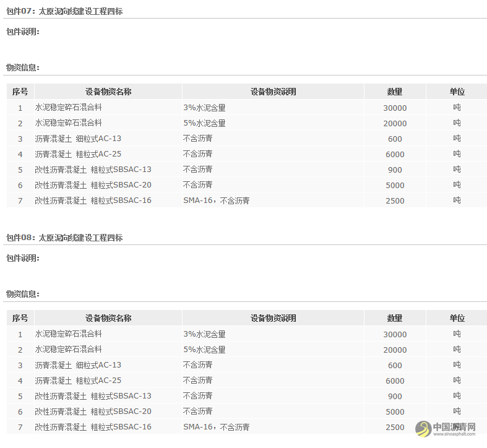The image size is (487, 448).
Task: Select quantity '600' in 包件08 table
Action: click(395, 366)
